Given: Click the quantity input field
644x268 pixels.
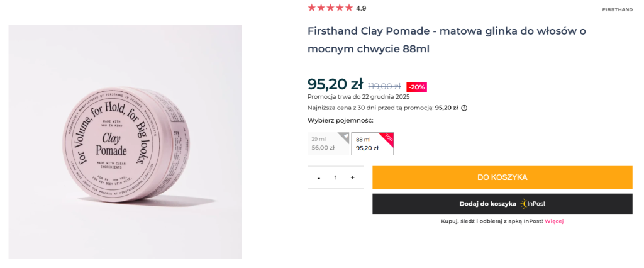Looking at the screenshot, I should click(x=335, y=177).
